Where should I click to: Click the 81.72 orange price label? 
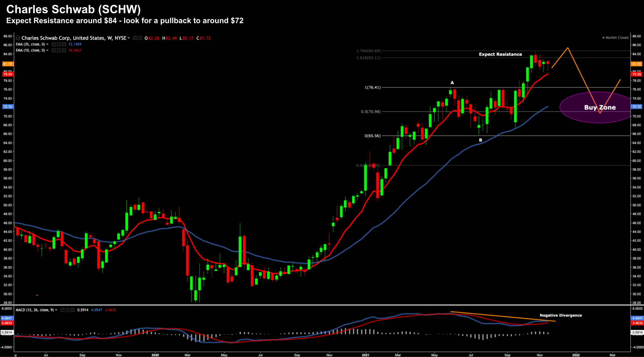(8, 64)
